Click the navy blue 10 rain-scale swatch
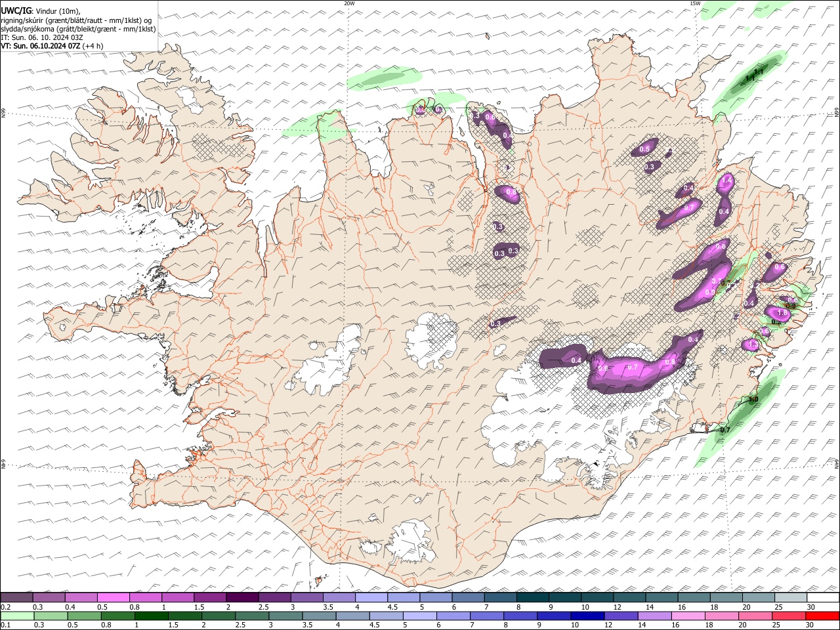The height and width of the screenshot is (630, 840). [587, 616]
